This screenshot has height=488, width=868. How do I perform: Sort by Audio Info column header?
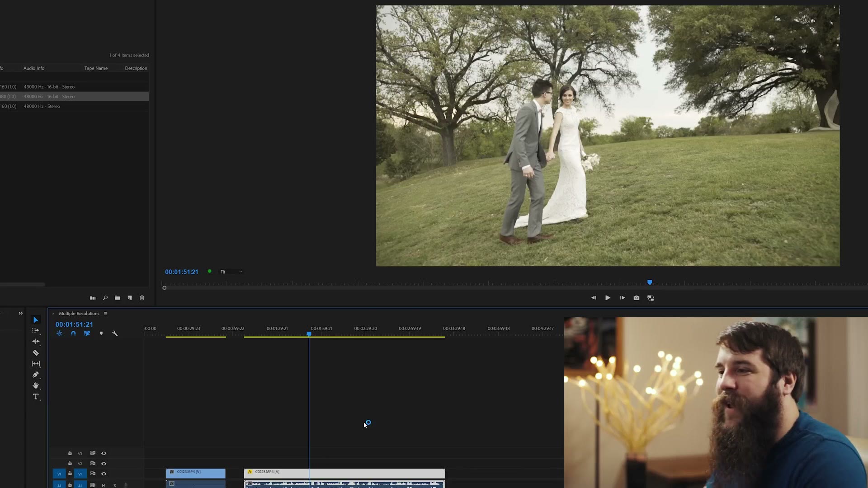pyautogui.click(x=34, y=68)
